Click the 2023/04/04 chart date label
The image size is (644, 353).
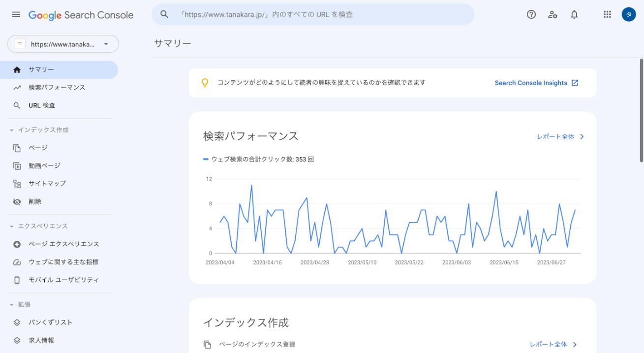click(220, 262)
